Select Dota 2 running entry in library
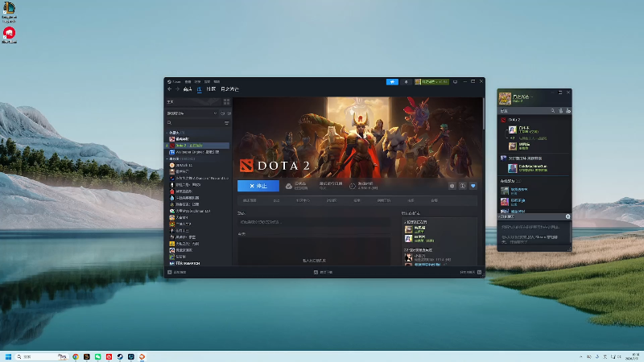Image resolution: width=644 pixels, height=362 pixels. tap(197, 146)
